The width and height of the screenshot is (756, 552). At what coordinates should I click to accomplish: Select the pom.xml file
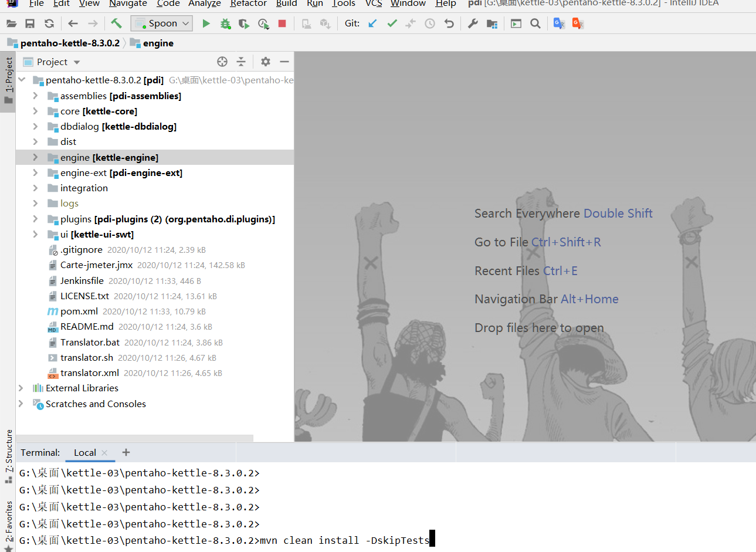155,311
